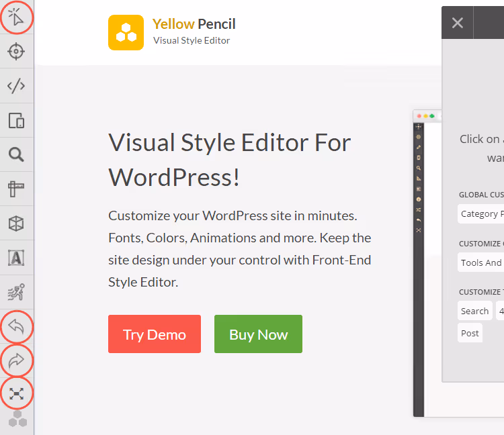Screen dimensions: 504x435
Task: Click the Visual Style Editor For WordPress heading
Action: (230, 160)
